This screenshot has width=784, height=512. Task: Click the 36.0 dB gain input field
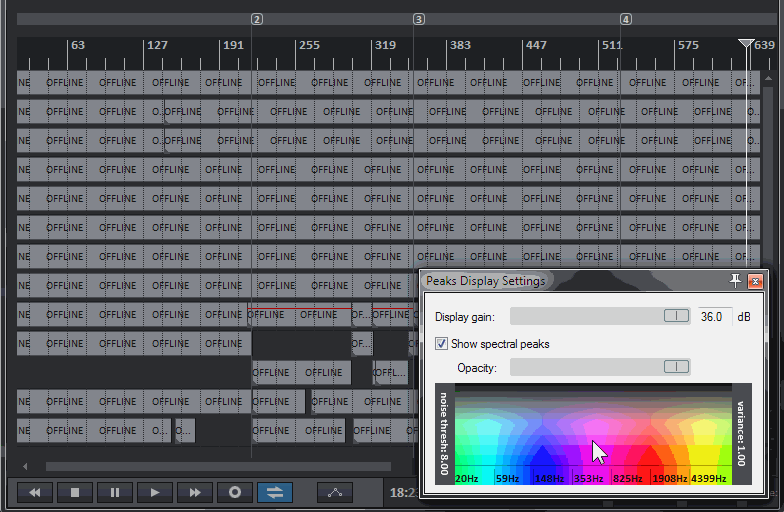point(714,316)
